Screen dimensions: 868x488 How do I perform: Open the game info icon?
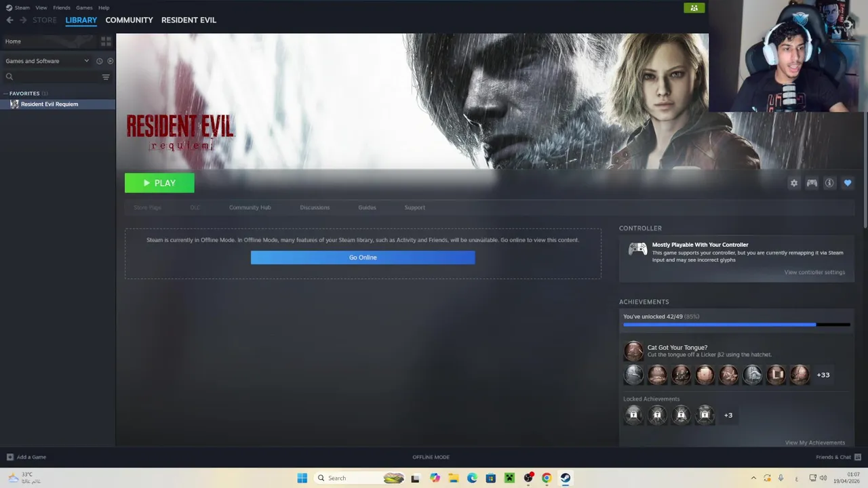(x=829, y=183)
